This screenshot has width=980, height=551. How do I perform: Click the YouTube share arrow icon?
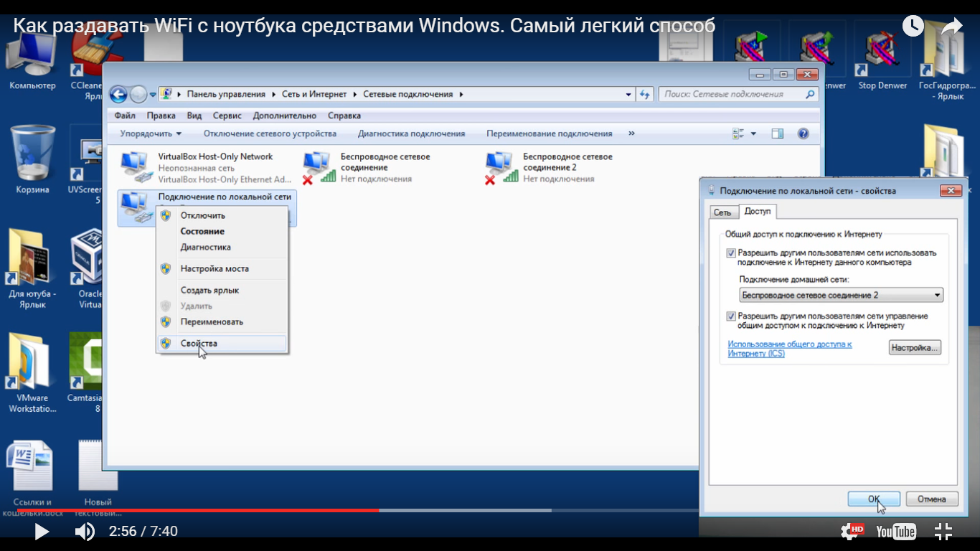click(951, 27)
